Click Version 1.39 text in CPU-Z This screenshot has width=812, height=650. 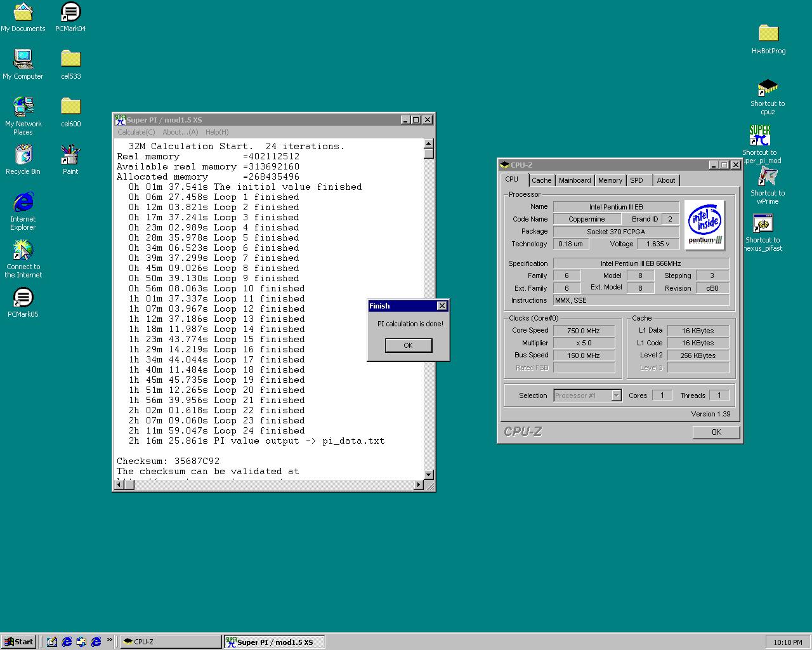click(710, 414)
